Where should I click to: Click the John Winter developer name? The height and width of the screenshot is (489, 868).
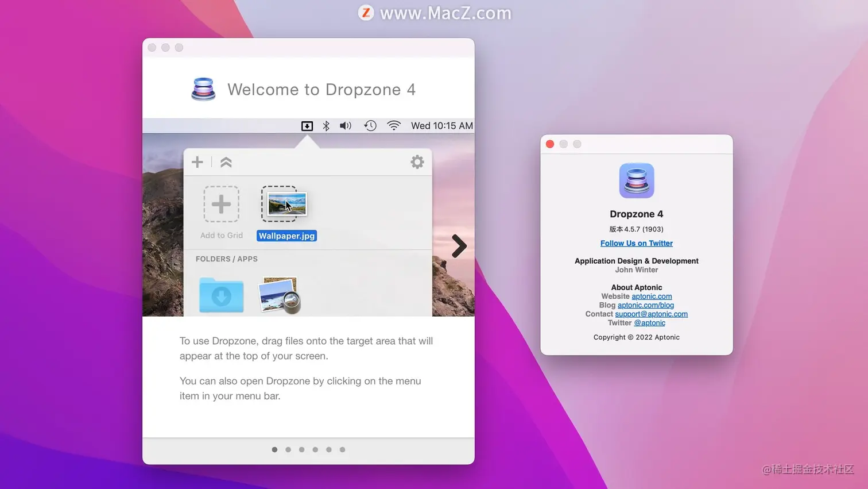click(x=637, y=269)
